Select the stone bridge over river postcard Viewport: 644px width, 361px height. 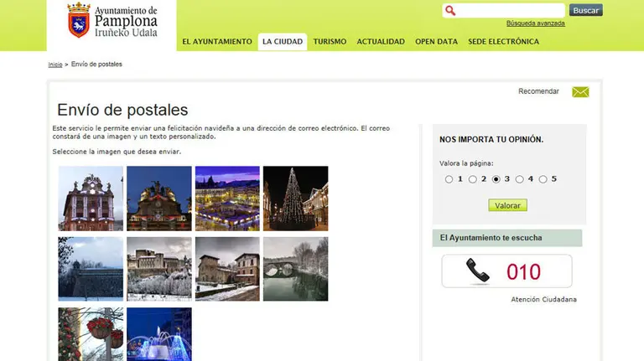296,269
